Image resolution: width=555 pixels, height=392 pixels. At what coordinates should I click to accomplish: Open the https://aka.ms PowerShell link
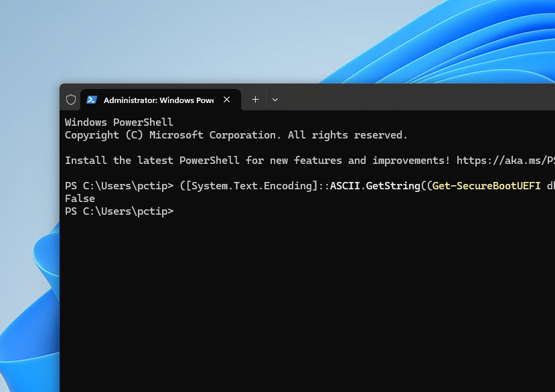coord(505,161)
